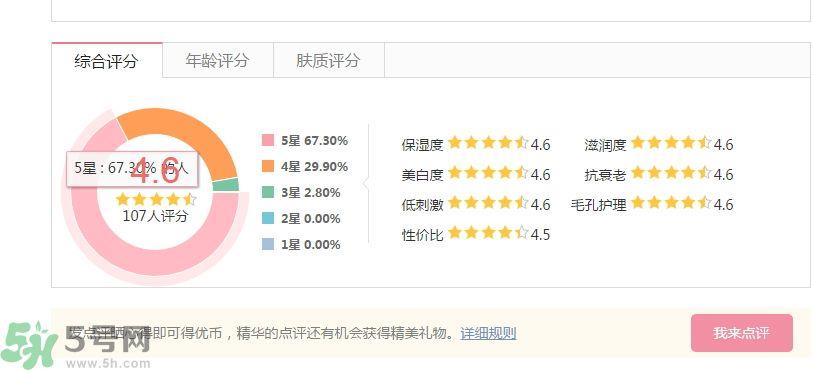
Task: Click the star rating under the 4.6 score
Action: click(x=156, y=199)
